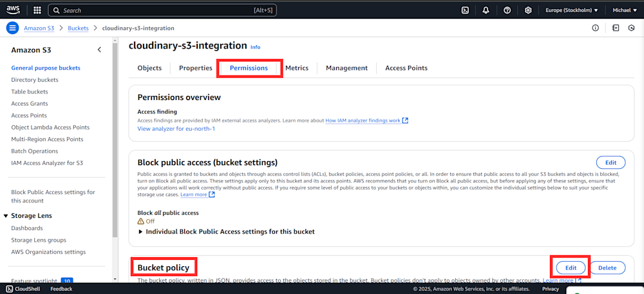Select Table buckets in sidebar
The height and width of the screenshot is (294, 644).
[x=30, y=92]
